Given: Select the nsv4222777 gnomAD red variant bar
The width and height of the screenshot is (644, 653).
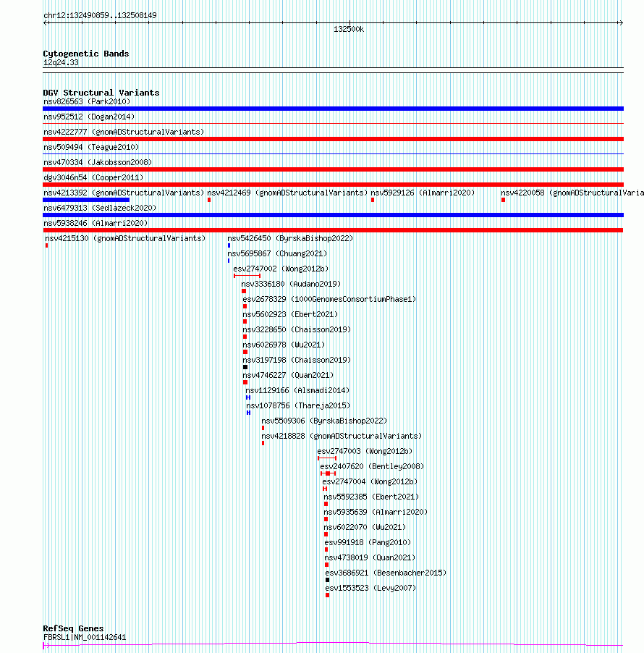Looking at the screenshot, I should (x=333, y=139).
